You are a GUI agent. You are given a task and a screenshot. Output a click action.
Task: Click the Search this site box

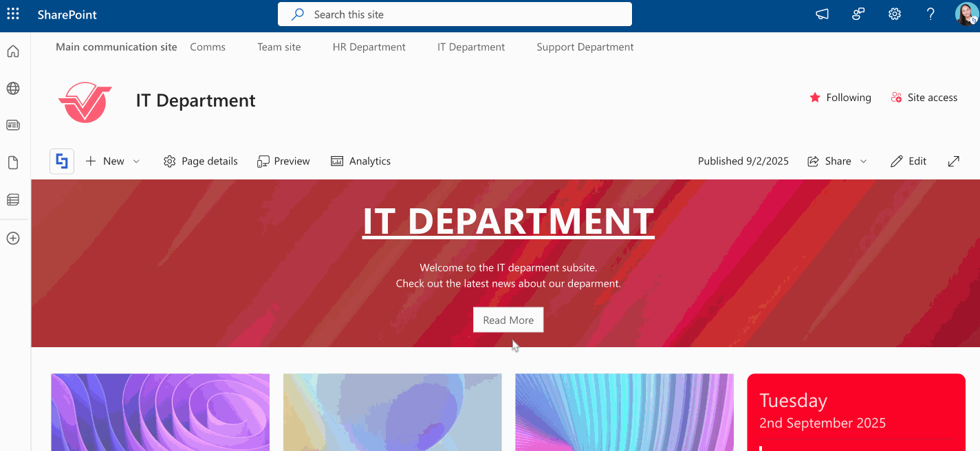pyautogui.click(x=455, y=14)
